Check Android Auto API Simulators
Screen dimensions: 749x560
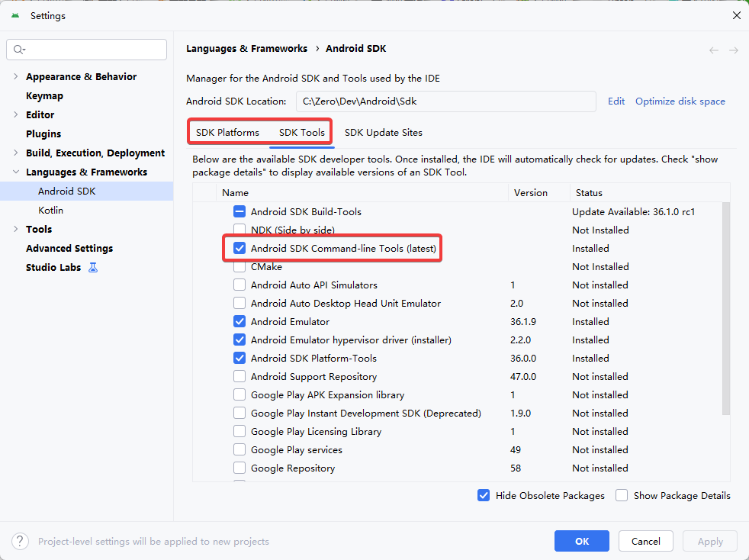click(239, 285)
